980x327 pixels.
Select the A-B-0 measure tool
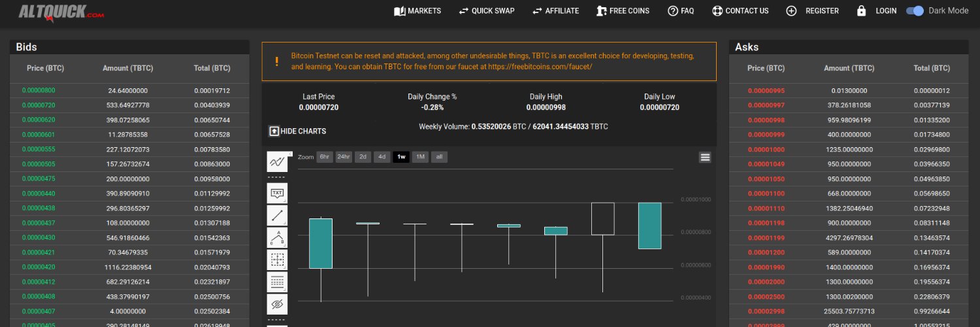[x=277, y=237]
